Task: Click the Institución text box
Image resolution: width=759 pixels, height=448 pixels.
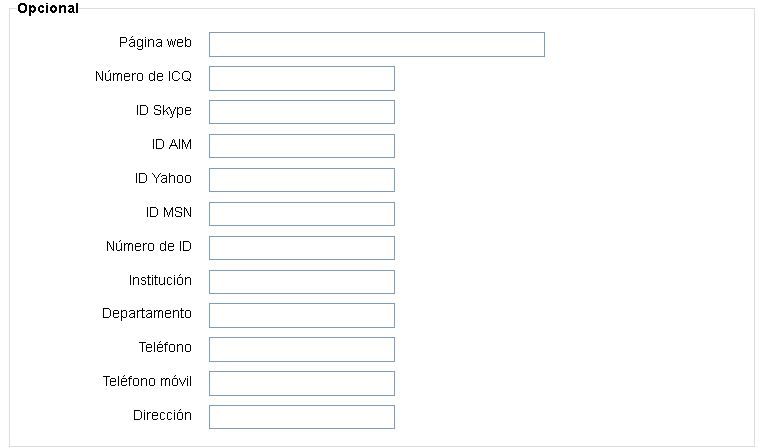Action: (301, 282)
